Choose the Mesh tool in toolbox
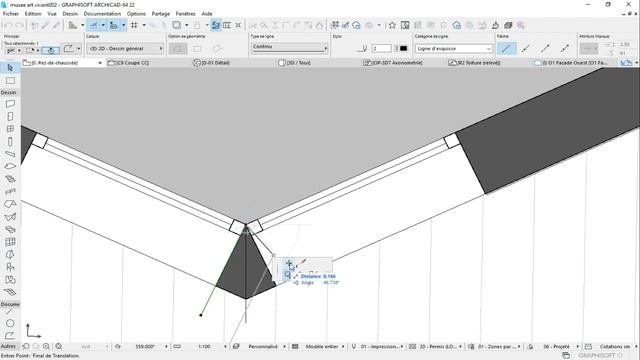The width and height of the screenshot is (640, 360). pyautogui.click(x=10, y=292)
